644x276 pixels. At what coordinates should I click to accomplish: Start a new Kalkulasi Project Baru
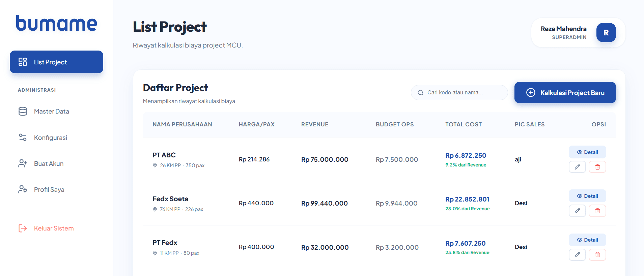click(x=565, y=92)
